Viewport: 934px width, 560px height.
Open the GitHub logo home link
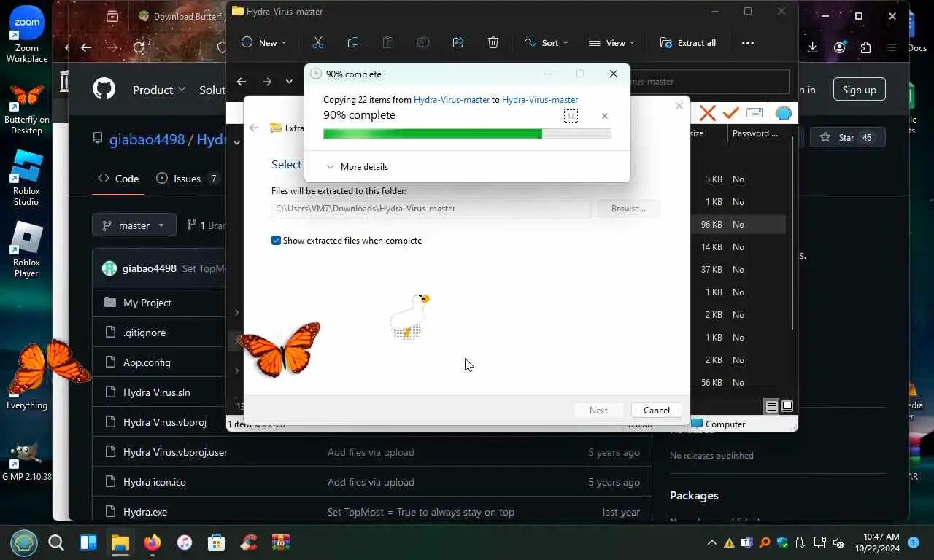pyautogui.click(x=104, y=90)
